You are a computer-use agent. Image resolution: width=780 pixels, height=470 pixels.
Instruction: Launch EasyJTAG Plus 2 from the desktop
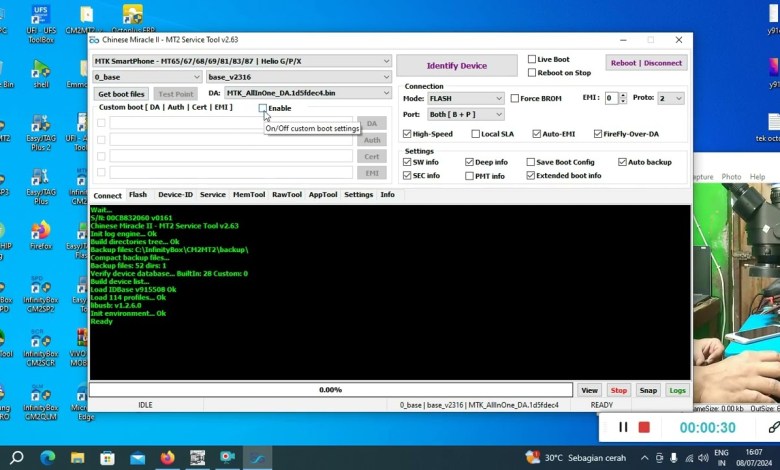(42, 132)
